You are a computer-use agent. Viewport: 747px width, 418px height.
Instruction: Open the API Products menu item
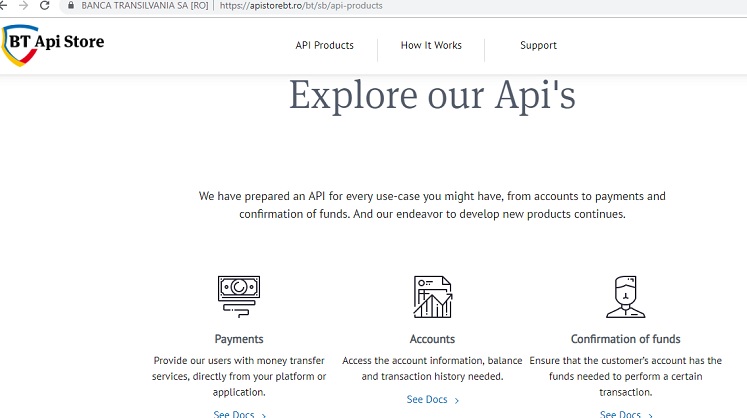point(324,45)
